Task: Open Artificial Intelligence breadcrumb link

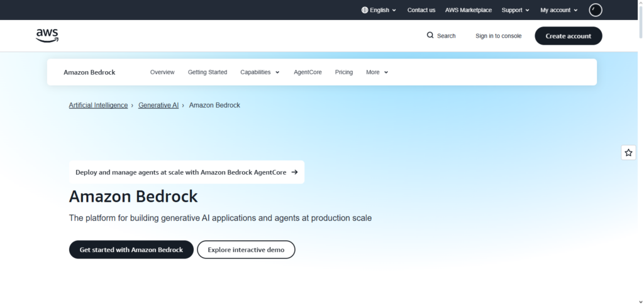Action: pyautogui.click(x=98, y=105)
